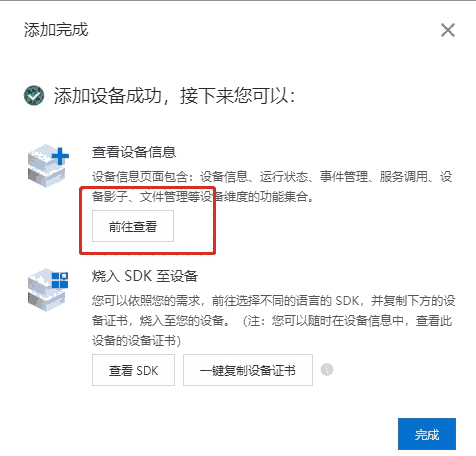Open the info tooltip beside 一键复制设备证书
Screen dimensions: 476x456
327,370
